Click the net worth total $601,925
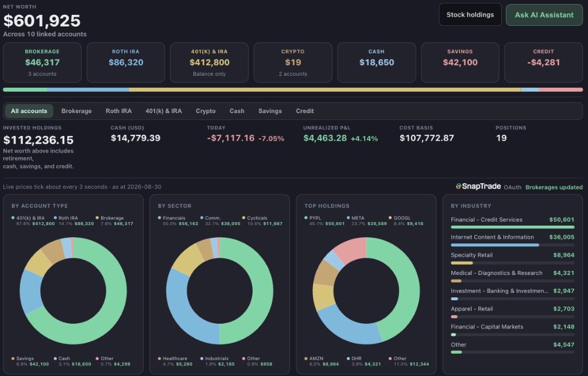The height and width of the screenshot is (376, 588). click(x=41, y=21)
